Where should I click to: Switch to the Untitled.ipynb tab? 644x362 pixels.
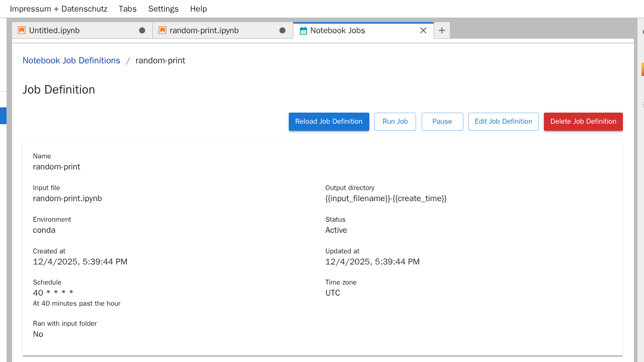coord(54,30)
